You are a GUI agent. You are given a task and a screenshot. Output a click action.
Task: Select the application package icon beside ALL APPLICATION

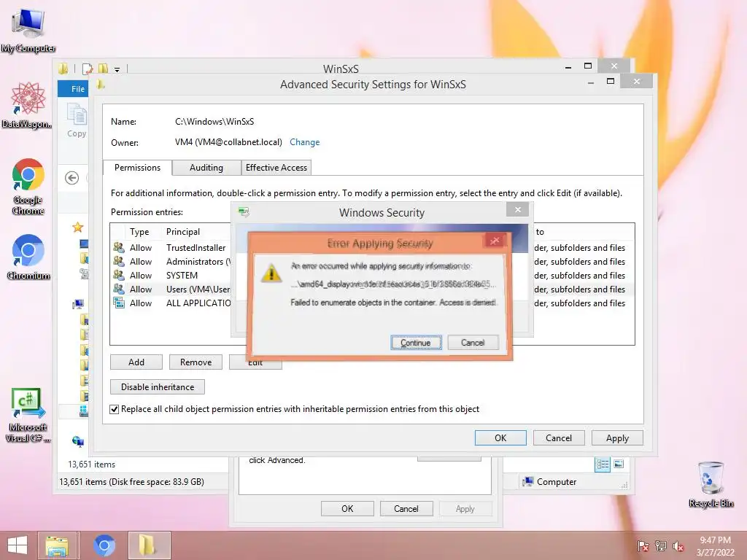click(119, 303)
